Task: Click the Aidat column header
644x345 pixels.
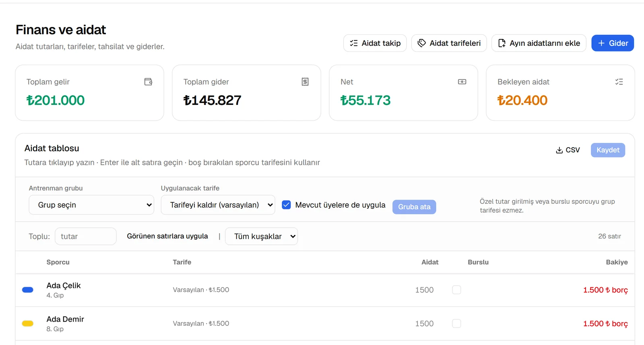Action: coord(430,262)
